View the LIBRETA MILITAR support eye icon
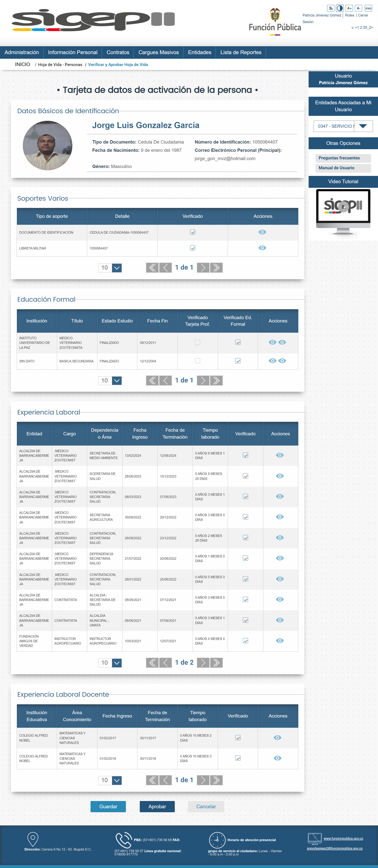 pyautogui.click(x=262, y=248)
